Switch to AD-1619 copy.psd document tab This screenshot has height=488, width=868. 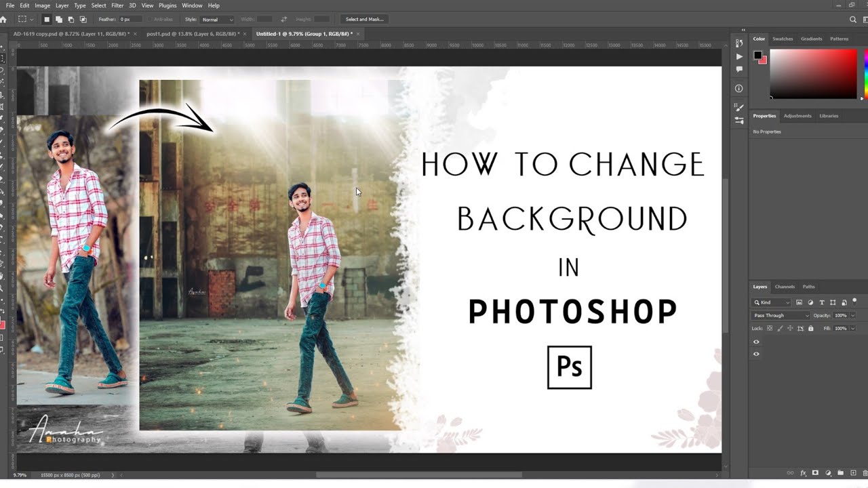point(71,33)
